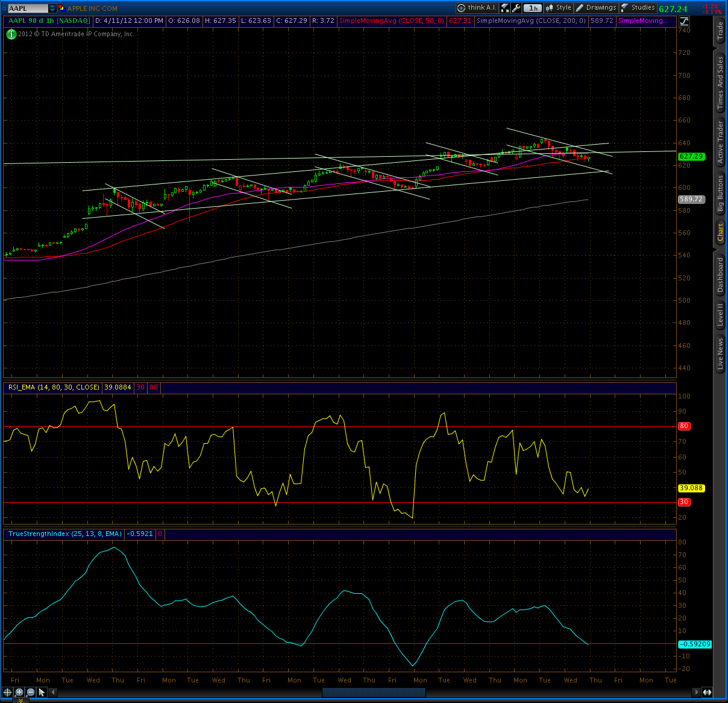
Task: Click the C: 627.29 close value
Action: pyautogui.click(x=292, y=20)
